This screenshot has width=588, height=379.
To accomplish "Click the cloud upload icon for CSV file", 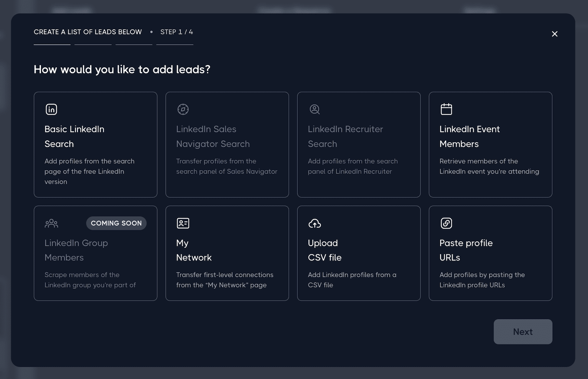I will pyautogui.click(x=314, y=223).
